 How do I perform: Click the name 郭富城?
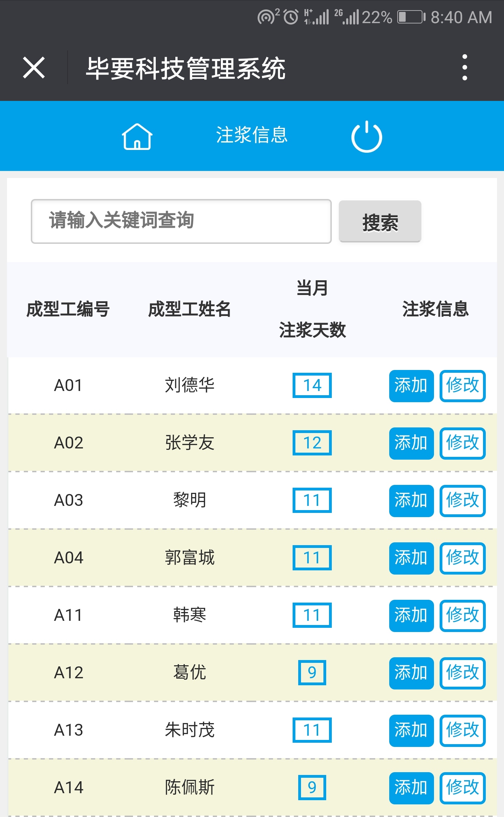(x=189, y=558)
